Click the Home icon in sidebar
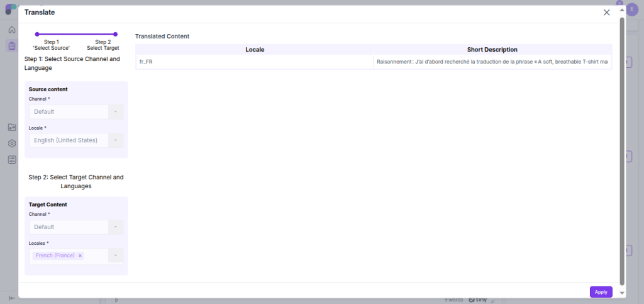This screenshot has width=644, height=304. point(11,30)
